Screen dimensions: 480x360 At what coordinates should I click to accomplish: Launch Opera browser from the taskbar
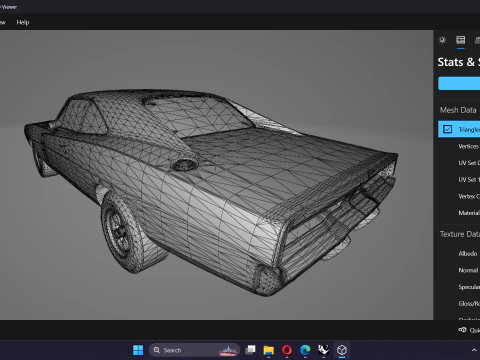[x=287, y=350]
